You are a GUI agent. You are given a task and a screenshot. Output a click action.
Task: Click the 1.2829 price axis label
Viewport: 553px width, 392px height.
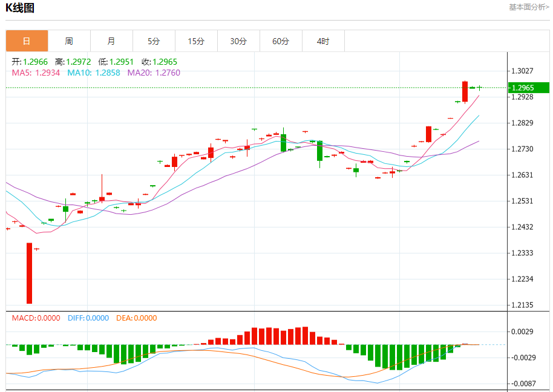coord(522,123)
